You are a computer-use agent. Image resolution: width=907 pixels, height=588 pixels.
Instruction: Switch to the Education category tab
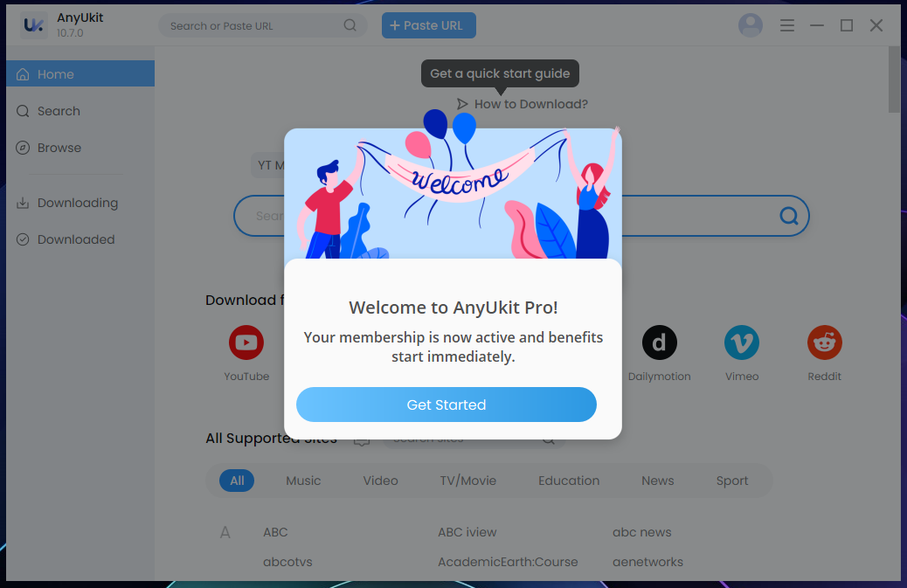point(569,481)
